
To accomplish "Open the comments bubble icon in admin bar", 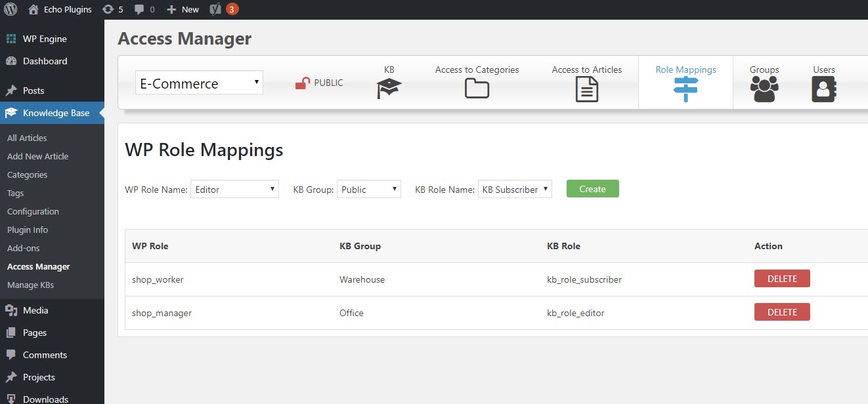I will [x=139, y=9].
